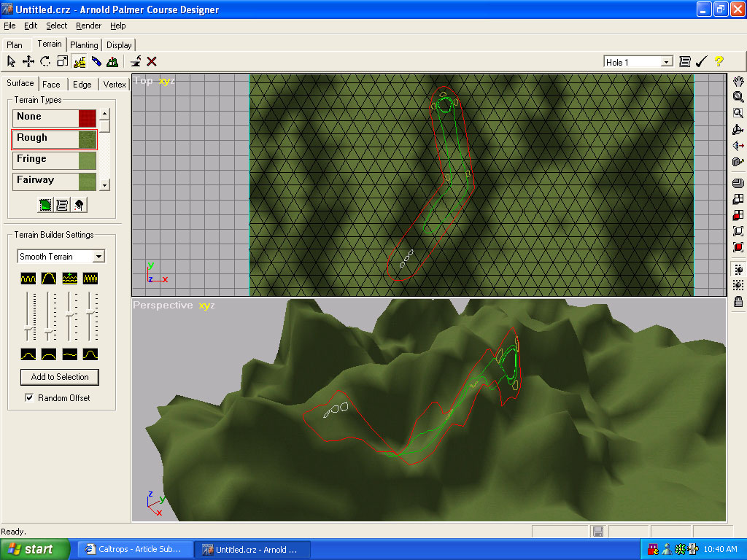Open the Render menu
This screenshot has width=747, height=560.
point(88,26)
